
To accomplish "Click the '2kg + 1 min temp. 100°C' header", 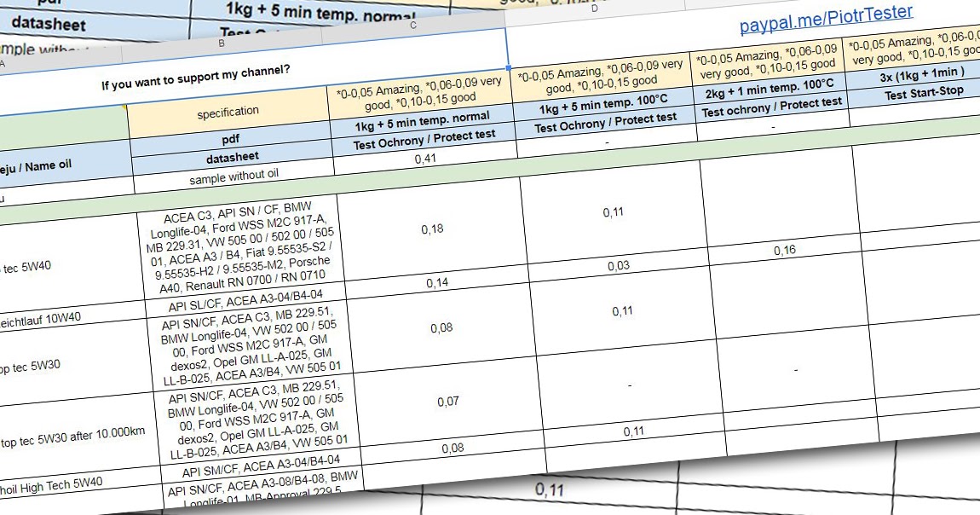I will 770,89.
